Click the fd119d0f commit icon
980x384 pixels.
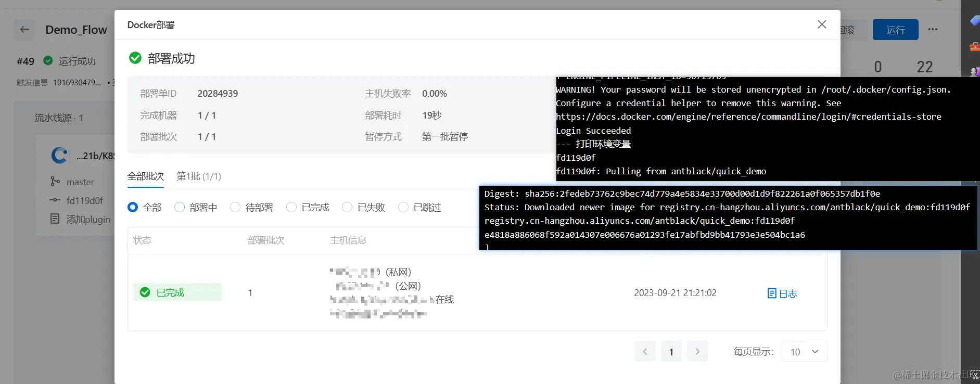click(55, 200)
